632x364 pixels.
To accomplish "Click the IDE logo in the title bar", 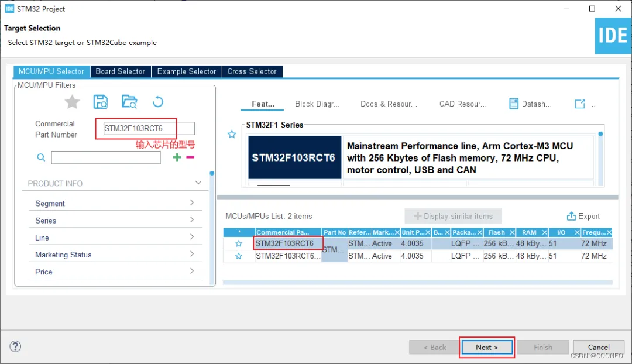I will click(x=9, y=8).
